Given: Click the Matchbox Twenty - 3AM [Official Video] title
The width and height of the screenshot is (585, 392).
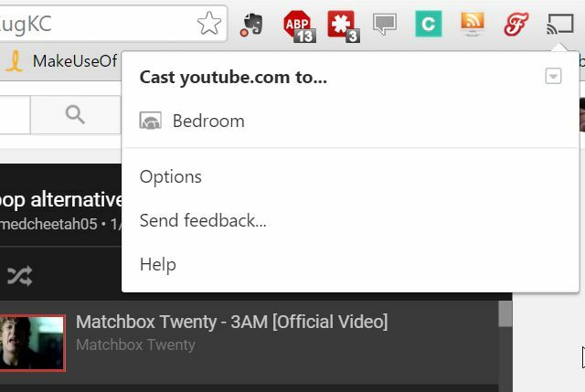Looking at the screenshot, I should (231, 322).
